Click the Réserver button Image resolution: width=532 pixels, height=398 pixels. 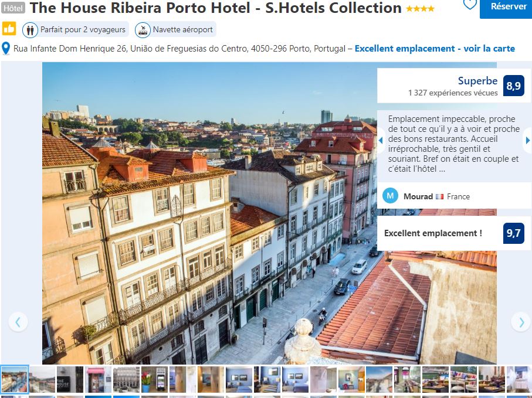pyautogui.click(x=506, y=8)
